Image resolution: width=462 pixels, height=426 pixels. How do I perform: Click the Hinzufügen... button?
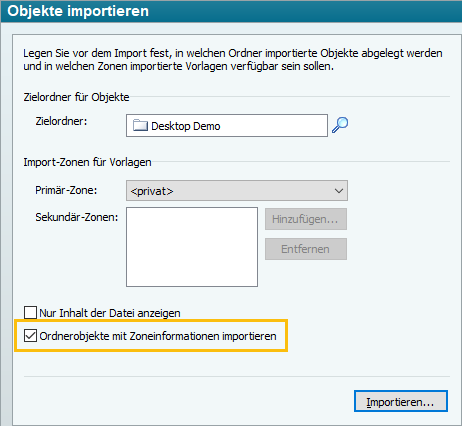click(x=306, y=219)
